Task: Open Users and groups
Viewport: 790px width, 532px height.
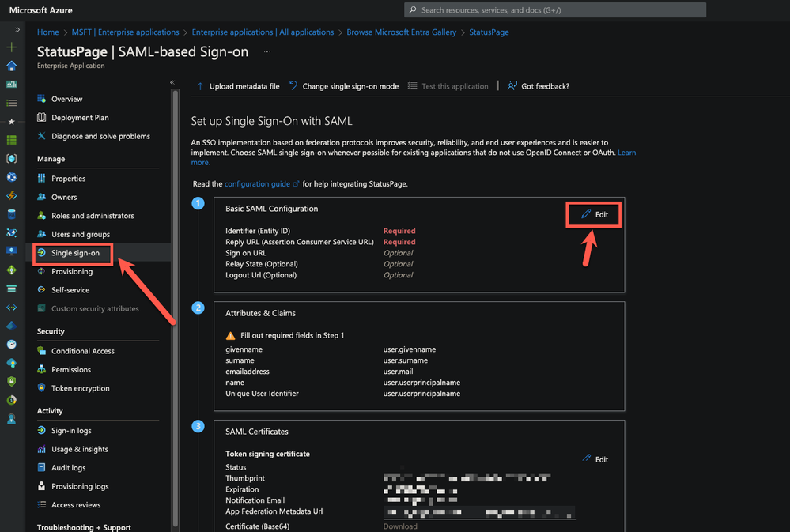Action: 80,234
